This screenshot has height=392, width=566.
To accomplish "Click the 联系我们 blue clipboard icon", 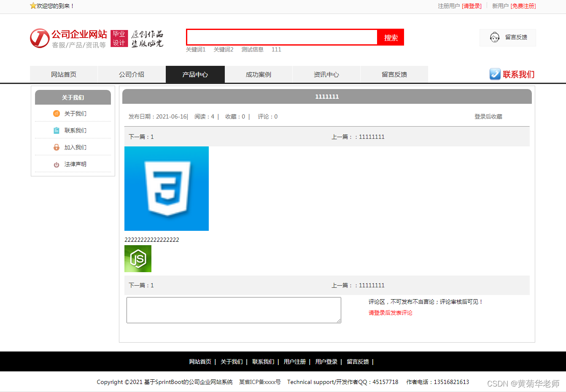I will click(x=57, y=130).
